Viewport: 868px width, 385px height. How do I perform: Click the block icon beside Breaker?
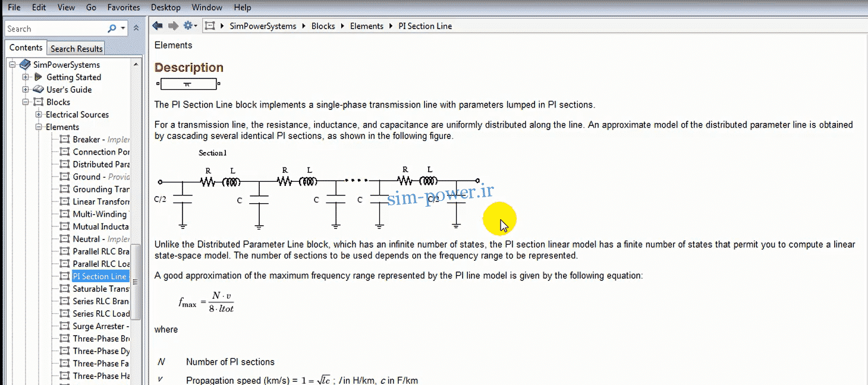click(x=65, y=140)
